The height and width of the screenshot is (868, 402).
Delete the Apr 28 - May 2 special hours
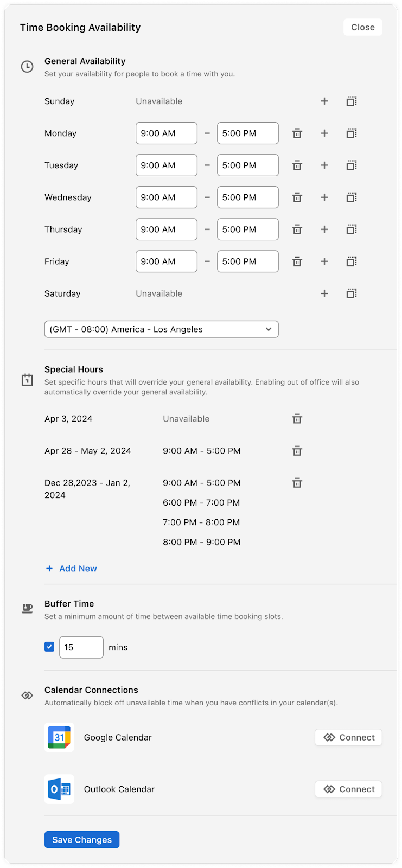pyautogui.click(x=297, y=451)
